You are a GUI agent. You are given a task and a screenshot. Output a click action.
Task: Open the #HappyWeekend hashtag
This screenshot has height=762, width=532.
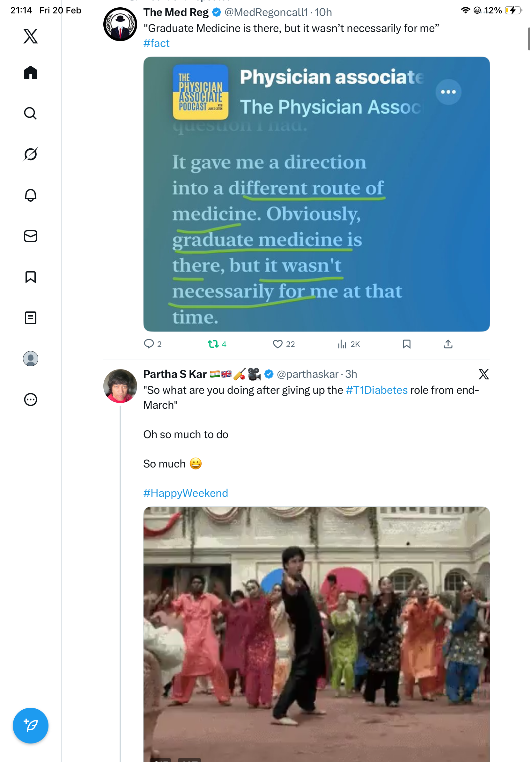[x=185, y=493]
